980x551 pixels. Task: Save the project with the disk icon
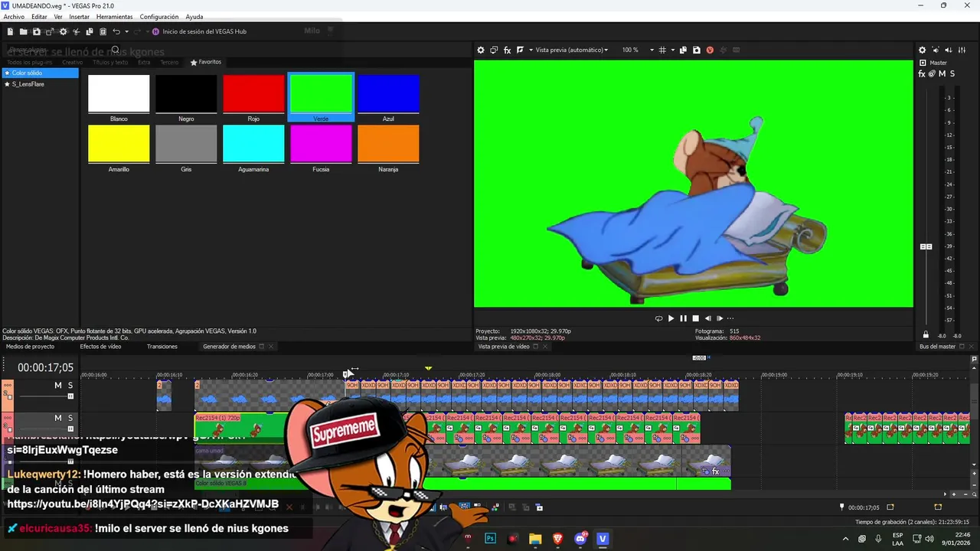pos(36,31)
